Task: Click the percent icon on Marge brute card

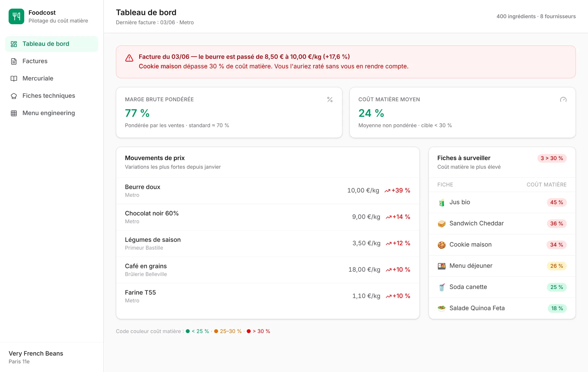Action: point(330,100)
